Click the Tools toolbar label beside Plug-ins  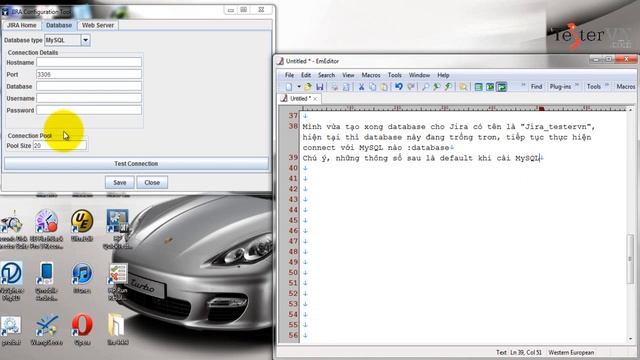(593, 87)
